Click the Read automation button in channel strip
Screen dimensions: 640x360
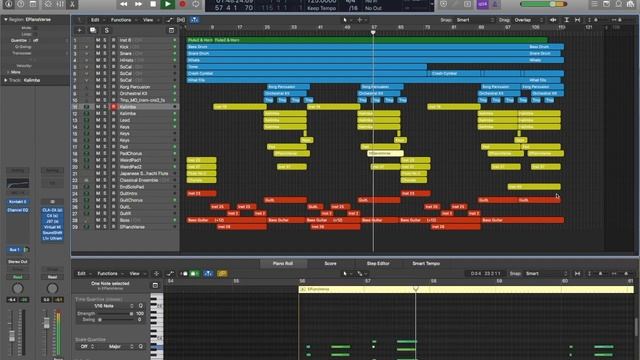[x=18, y=277]
